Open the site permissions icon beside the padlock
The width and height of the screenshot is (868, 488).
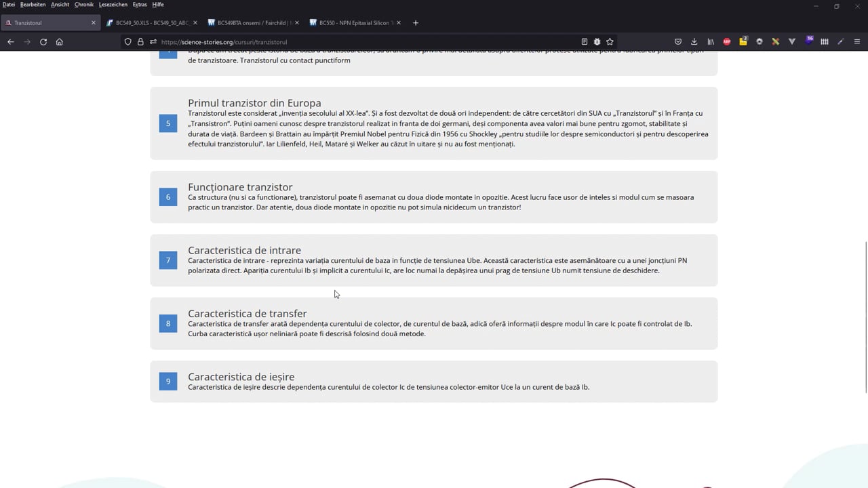(153, 42)
